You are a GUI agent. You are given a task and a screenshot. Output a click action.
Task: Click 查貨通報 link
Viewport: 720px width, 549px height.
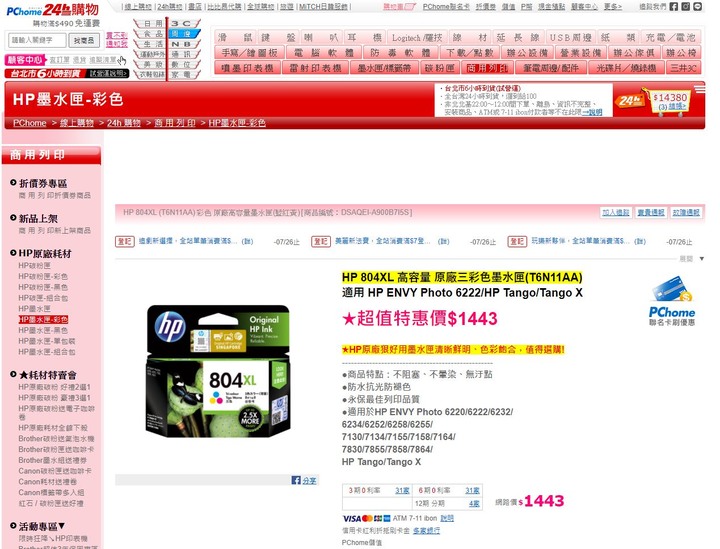pos(651,213)
